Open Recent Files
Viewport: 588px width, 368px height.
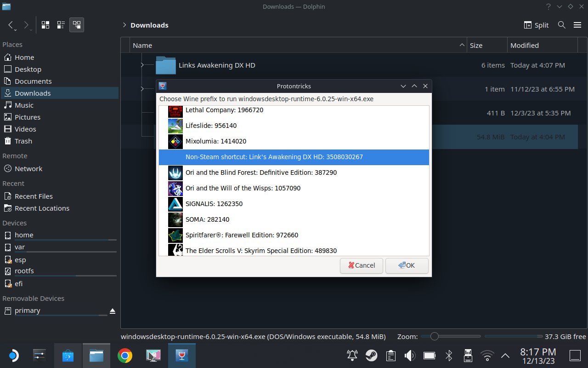point(59,196)
